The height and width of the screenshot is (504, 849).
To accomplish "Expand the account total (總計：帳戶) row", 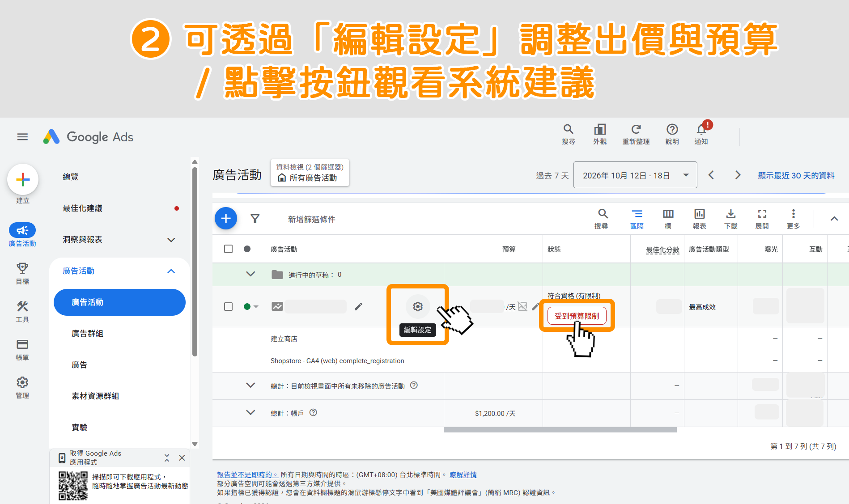I will click(x=250, y=413).
